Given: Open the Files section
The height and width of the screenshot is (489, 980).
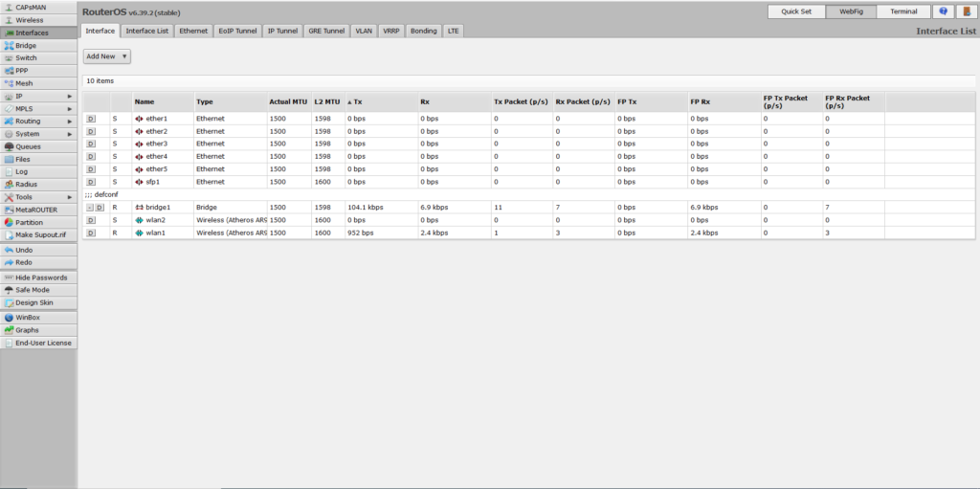Looking at the screenshot, I should (x=38, y=160).
